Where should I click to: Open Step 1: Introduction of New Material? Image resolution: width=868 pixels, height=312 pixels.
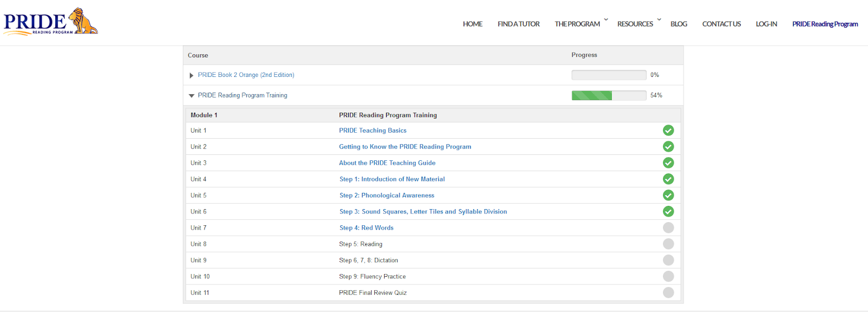392,179
